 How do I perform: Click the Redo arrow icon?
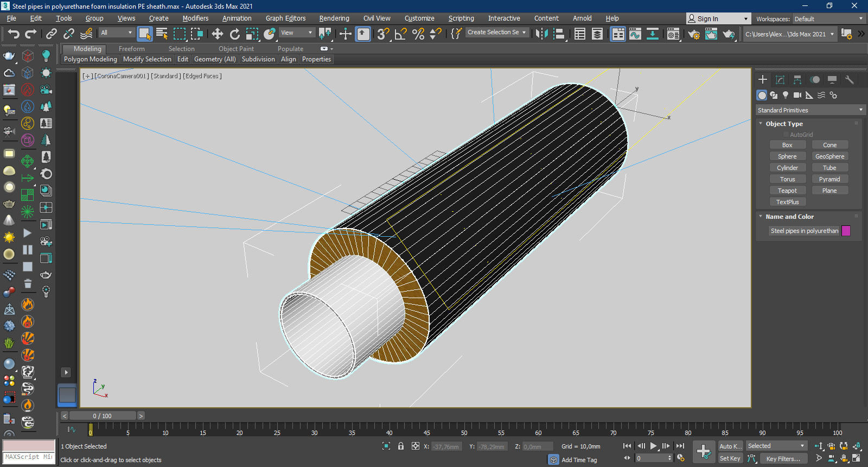[31, 34]
